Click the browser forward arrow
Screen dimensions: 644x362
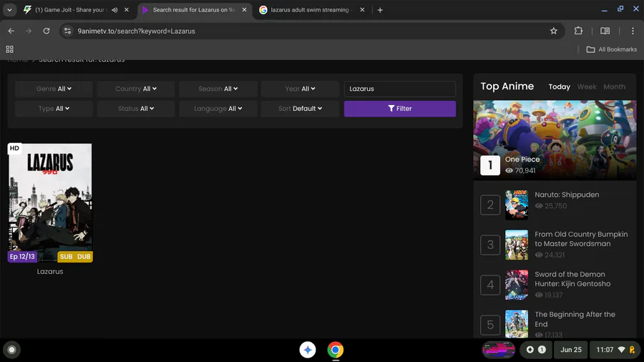(x=29, y=31)
